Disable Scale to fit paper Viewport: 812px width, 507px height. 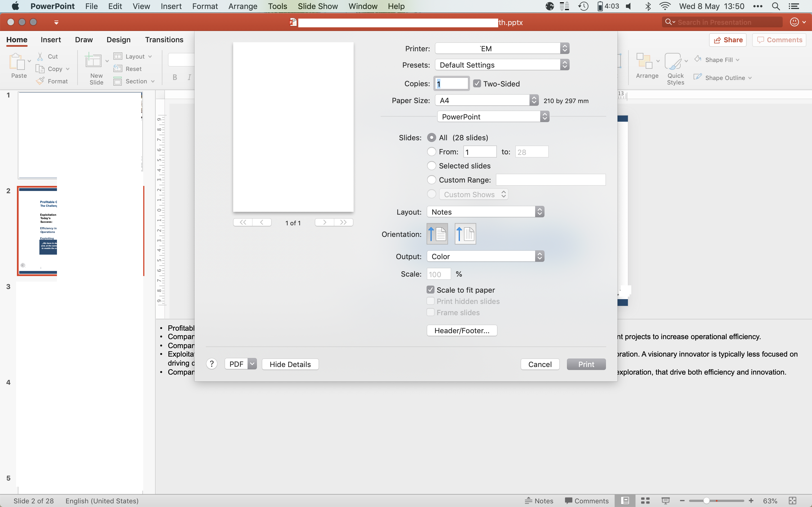[431, 290]
